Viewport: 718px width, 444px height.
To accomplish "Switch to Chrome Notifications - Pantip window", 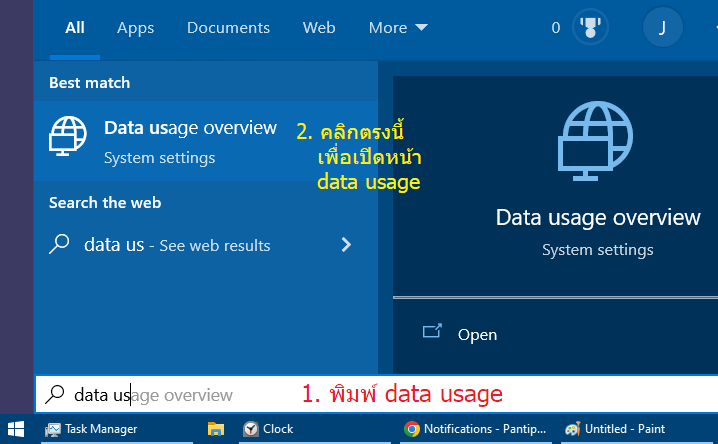I will coord(476,429).
